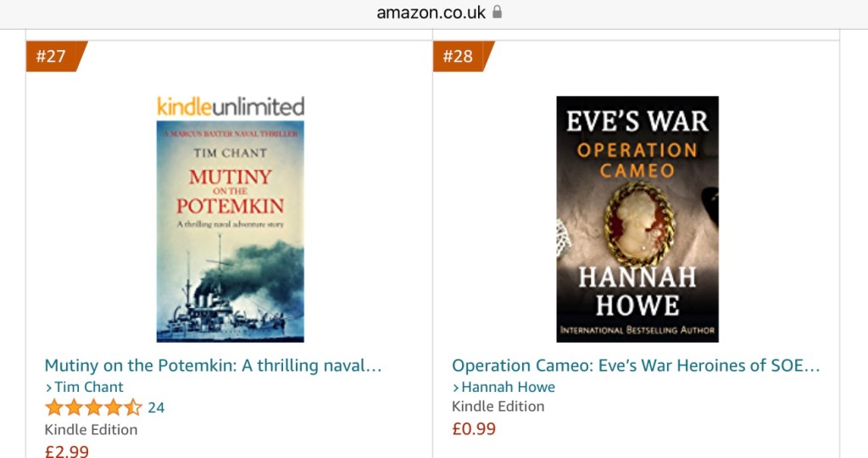868x458 pixels.
Task: Click the star rating for Mutiny on the Potemkin
Action: [x=93, y=408]
